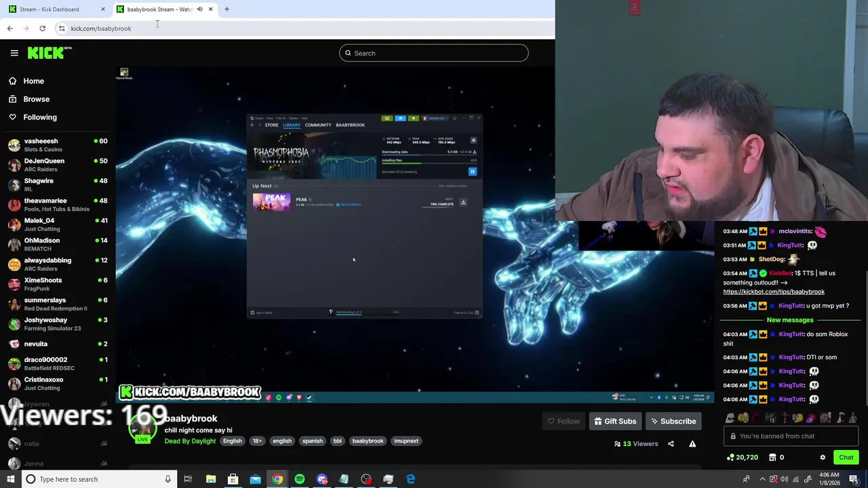Click the Follow button
The height and width of the screenshot is (488, 868).
(564, 422)
